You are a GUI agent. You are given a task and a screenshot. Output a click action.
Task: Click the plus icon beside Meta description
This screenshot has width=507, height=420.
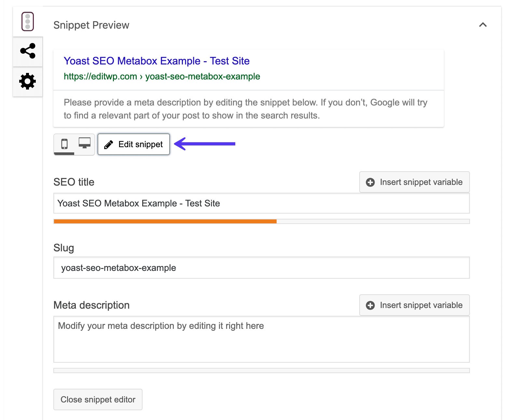pyautogui.click(x=370, y=305)
